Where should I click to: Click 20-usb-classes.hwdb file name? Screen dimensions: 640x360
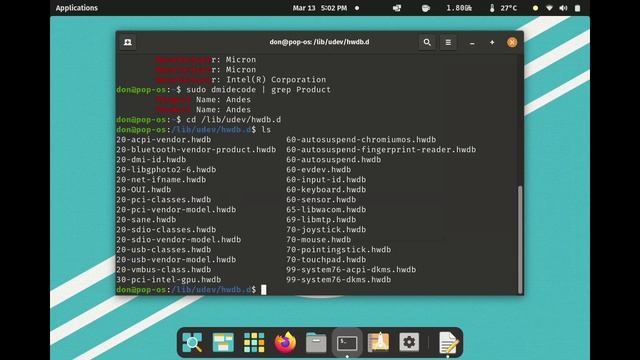164,249
